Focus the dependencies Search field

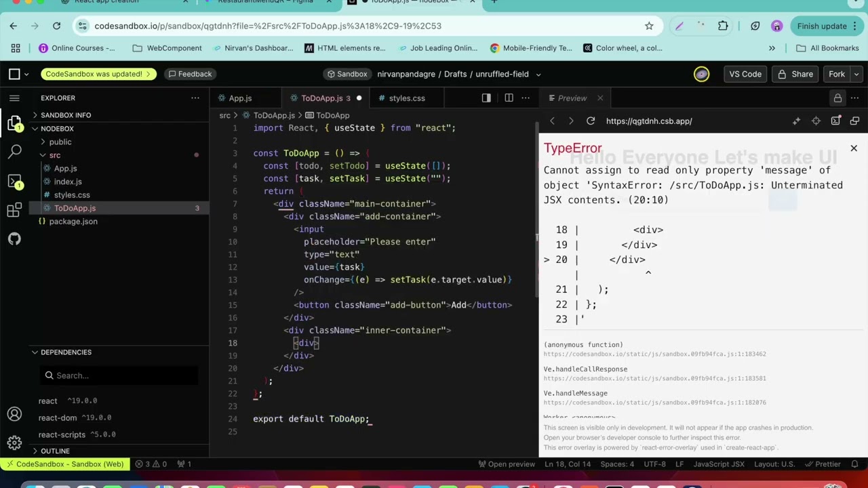tap(119, 375)
